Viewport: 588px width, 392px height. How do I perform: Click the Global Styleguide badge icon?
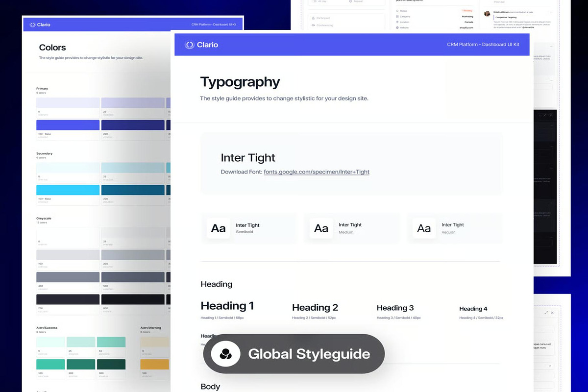(x=226, y=354)
